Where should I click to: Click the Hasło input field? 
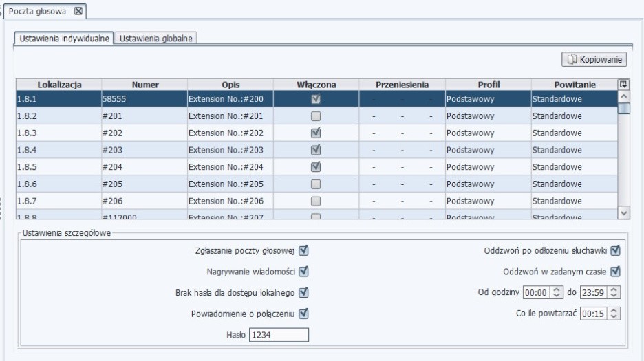tap(279, 335)
